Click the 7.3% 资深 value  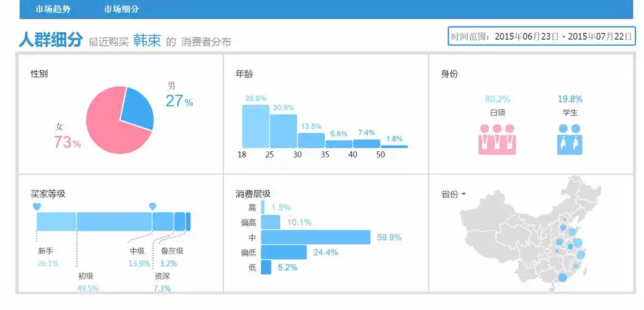pyautogui.click(x=162, y=288)
